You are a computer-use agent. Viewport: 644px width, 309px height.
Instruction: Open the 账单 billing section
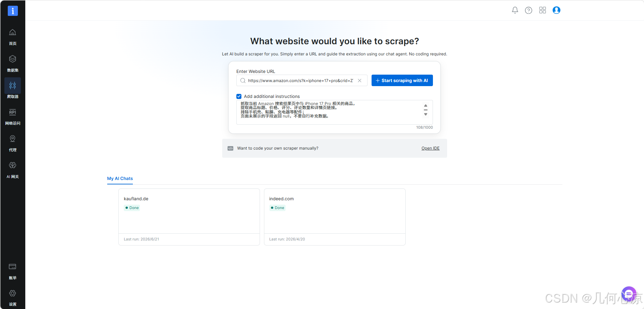coord(12,271)
